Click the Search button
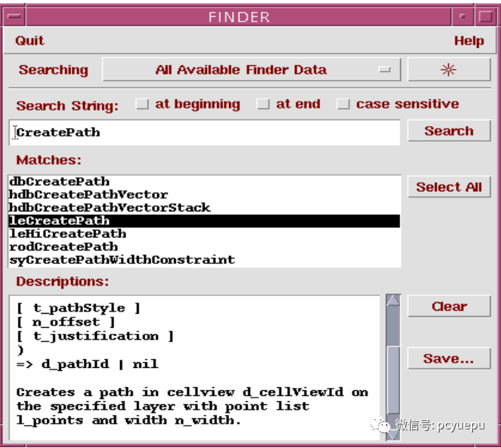 click(448, 131)
